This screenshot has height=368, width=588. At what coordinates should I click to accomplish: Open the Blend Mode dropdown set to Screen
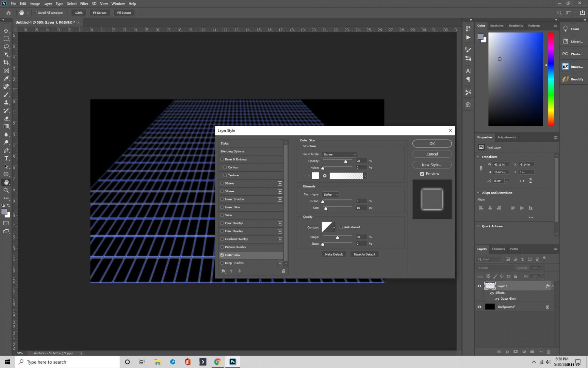pyautogui.click(x=339, y=154)
